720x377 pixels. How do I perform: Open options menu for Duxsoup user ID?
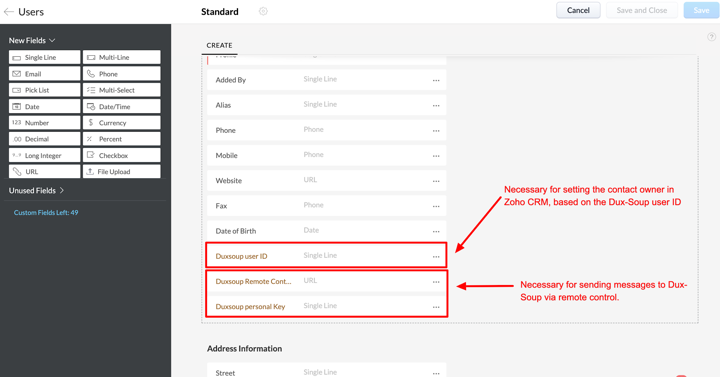coord(436,257)
